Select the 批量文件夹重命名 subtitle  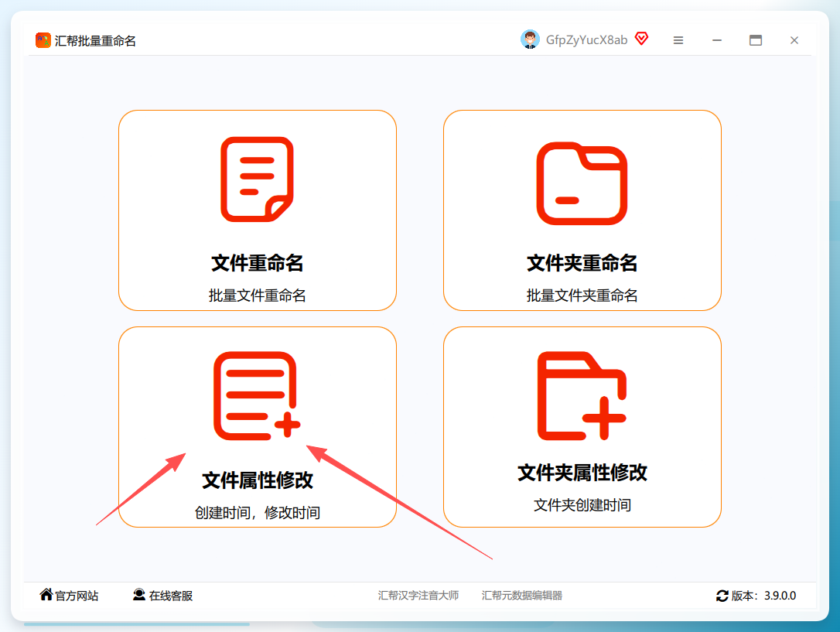tap(582, 295)
